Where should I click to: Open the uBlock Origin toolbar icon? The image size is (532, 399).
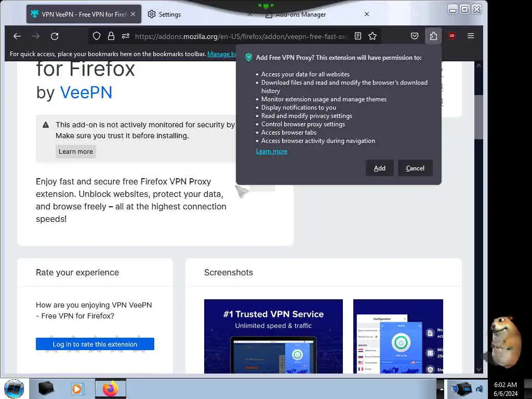452,36
